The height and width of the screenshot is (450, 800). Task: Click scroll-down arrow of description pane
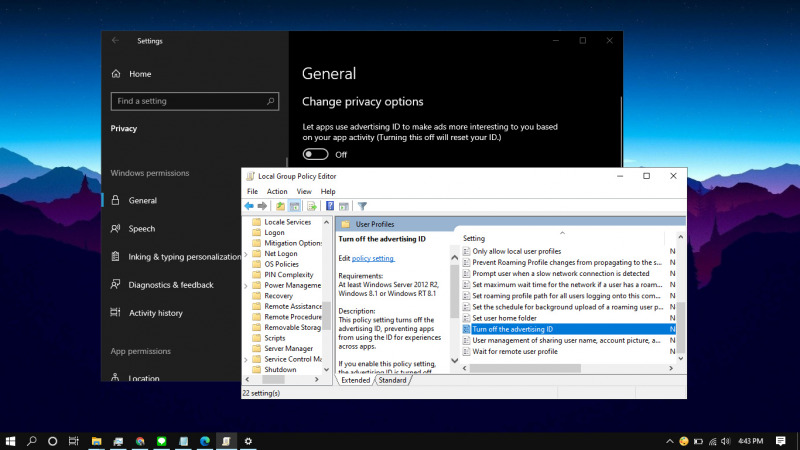tap(455, 360)
